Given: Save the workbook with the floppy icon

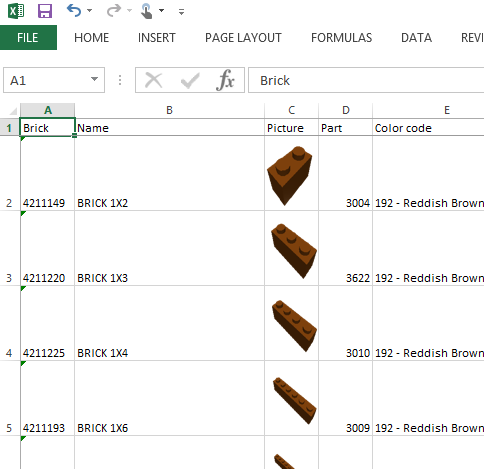Looking at the screenshot, I should click(x=45, y=11).
